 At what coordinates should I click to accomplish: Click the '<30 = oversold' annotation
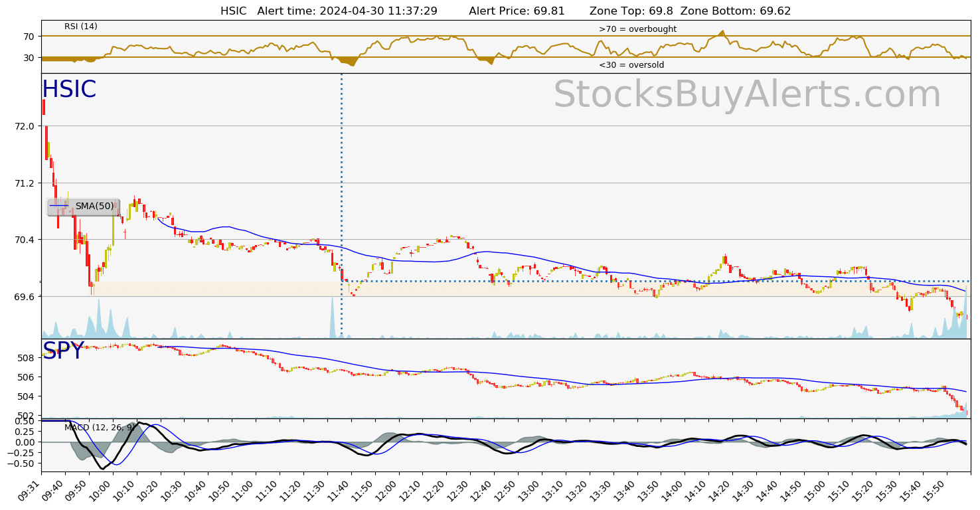click(x=631, y=65)
